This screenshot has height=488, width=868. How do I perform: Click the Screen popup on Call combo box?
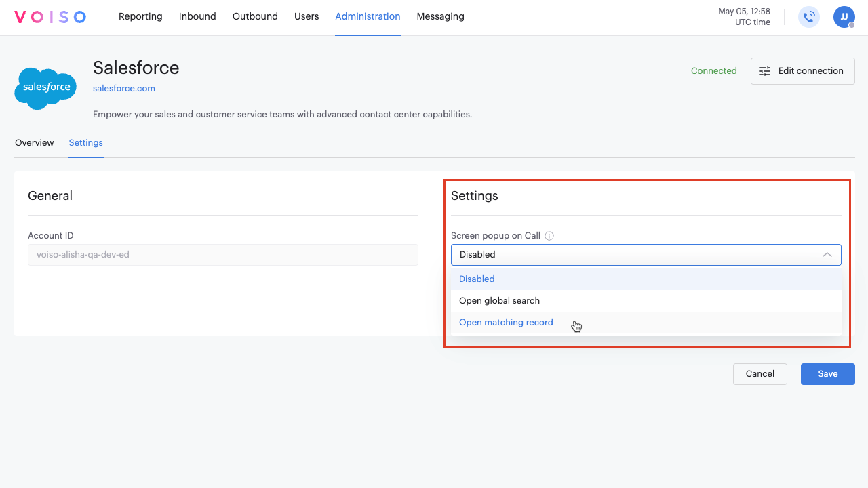[x=646, y=255]
